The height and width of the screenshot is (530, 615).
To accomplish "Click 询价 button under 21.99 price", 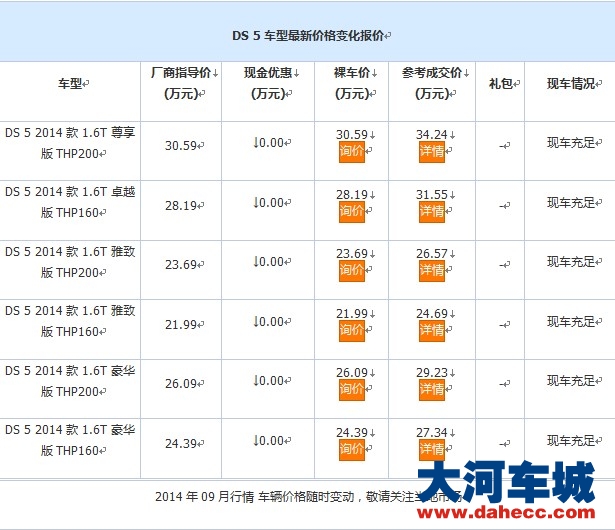I will click(352, 331).
